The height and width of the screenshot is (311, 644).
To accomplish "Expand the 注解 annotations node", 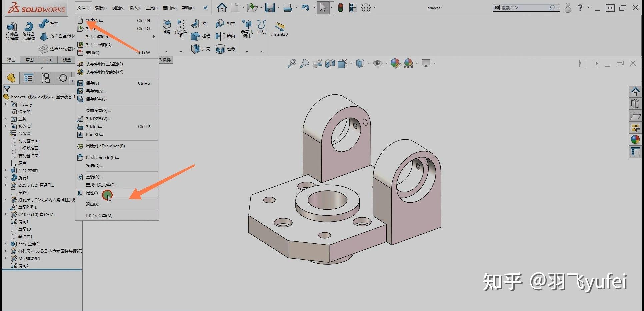I will pyautogui.click(x=6, y=119).
